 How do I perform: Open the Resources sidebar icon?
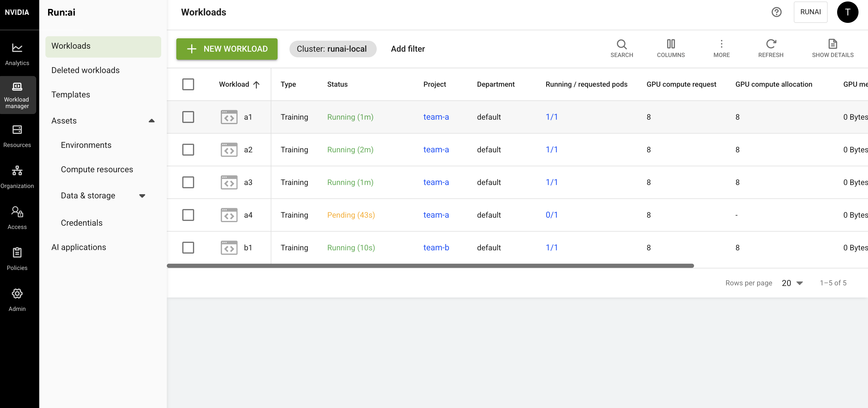pyautogui.click(x=17, y=130)
